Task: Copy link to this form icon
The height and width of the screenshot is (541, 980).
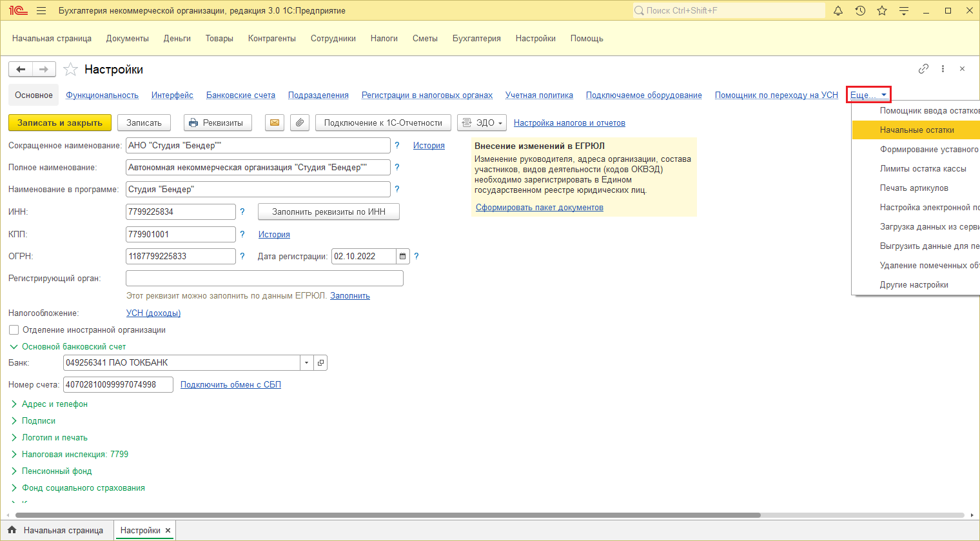Action: [x=923, y=68]
